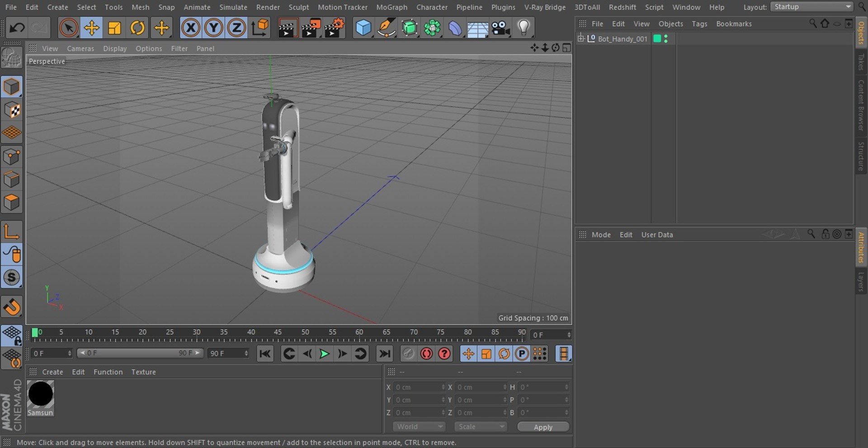Click Object Manager search magnifier icon
Viewport: 868px width, 448px height.
click(813, 24)
